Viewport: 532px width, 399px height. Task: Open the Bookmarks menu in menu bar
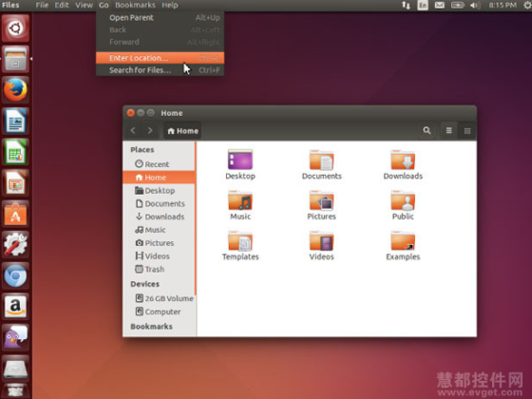point(135,5)
